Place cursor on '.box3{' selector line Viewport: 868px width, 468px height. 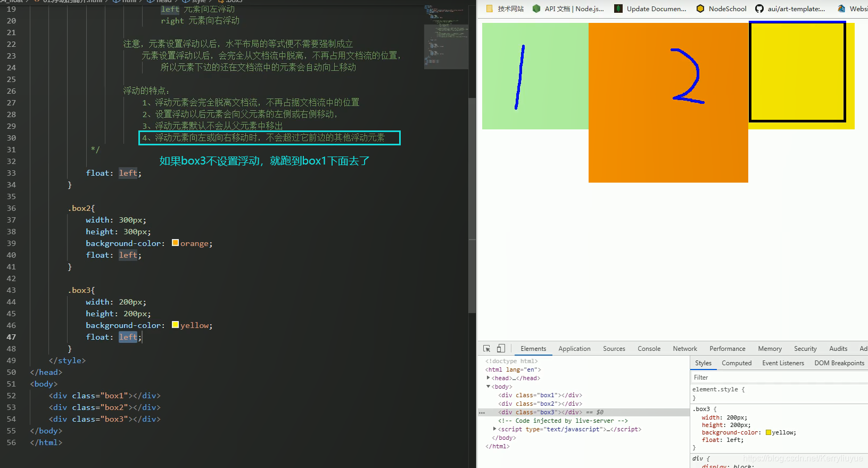pos(81,290)
